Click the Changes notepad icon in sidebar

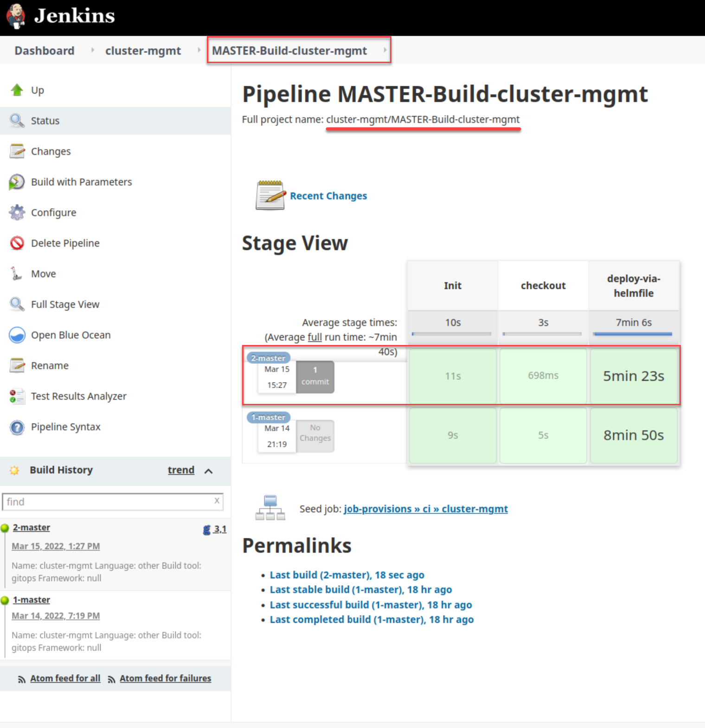point(17,151)
